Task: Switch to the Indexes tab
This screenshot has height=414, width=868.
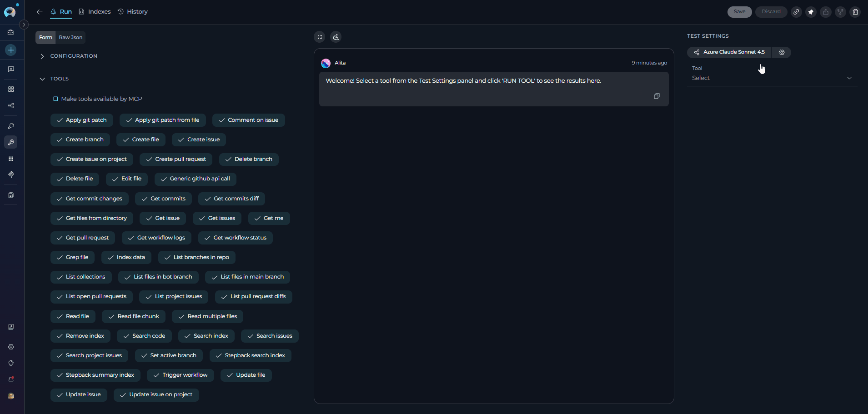Action: 95,12
